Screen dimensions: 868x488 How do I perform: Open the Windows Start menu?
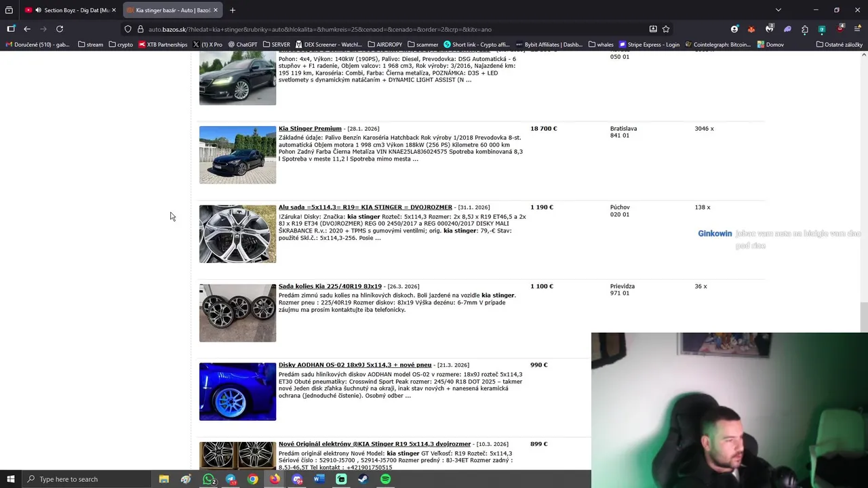coord(10,479)
